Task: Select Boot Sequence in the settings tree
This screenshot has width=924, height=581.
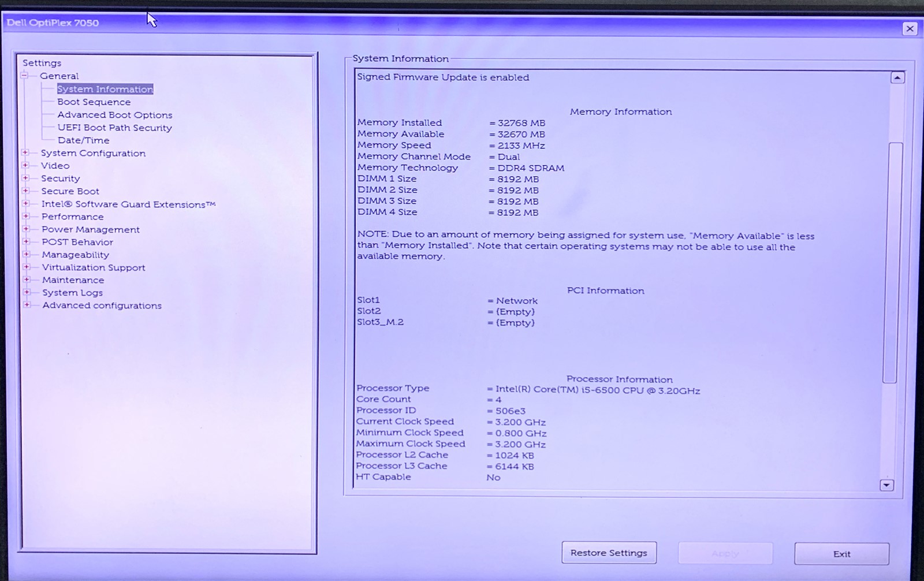Action: pos(94,102)
